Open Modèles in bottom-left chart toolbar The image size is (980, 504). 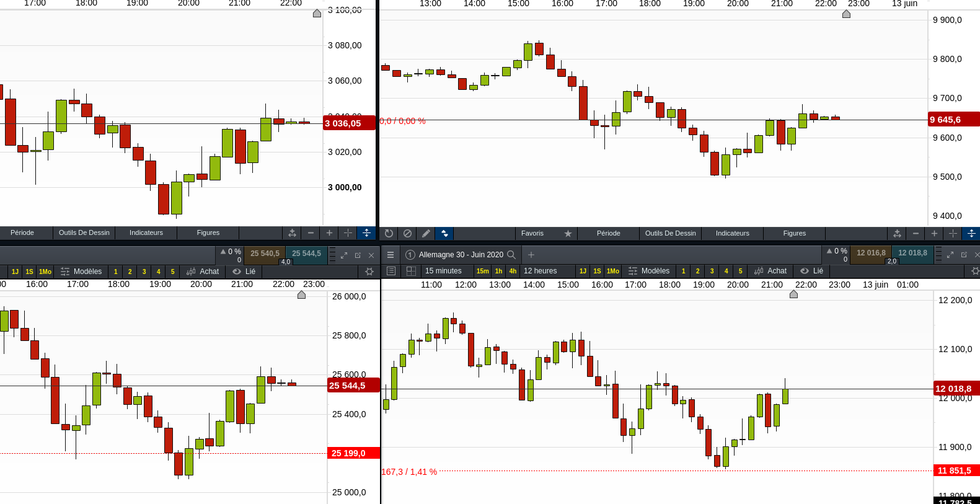pyautogui.click(x=81, y=272)
